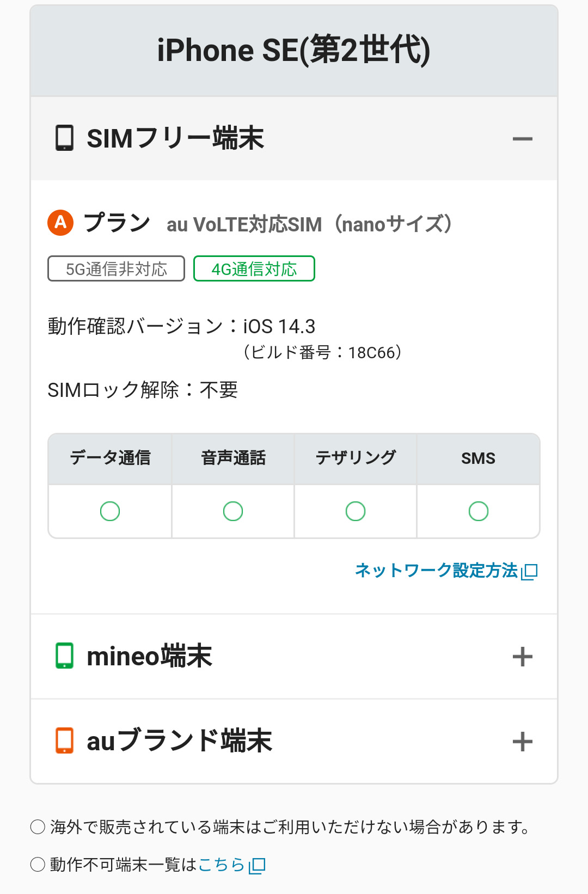Click the black phone icon beside SIMフリー端末

64,138
